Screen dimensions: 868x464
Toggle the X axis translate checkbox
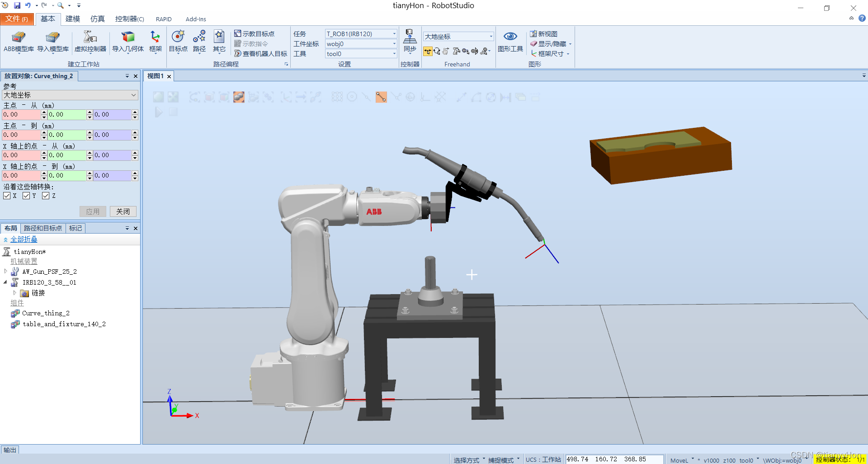[7, 196]
